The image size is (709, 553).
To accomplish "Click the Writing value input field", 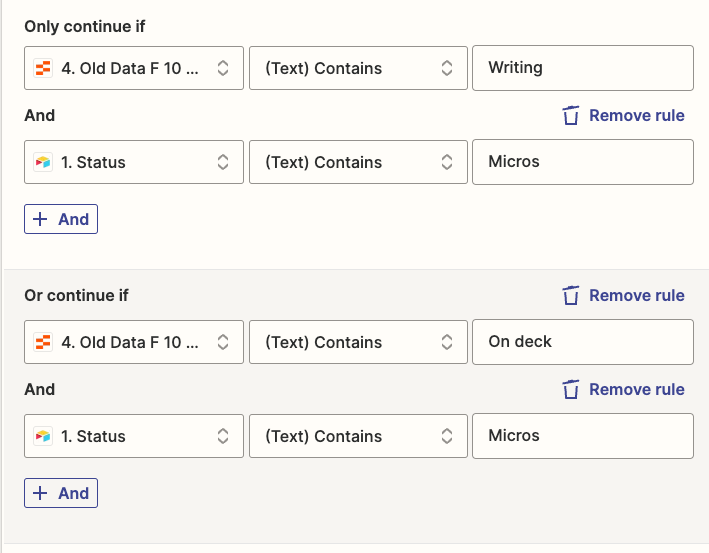I will [x=582, y=68].
